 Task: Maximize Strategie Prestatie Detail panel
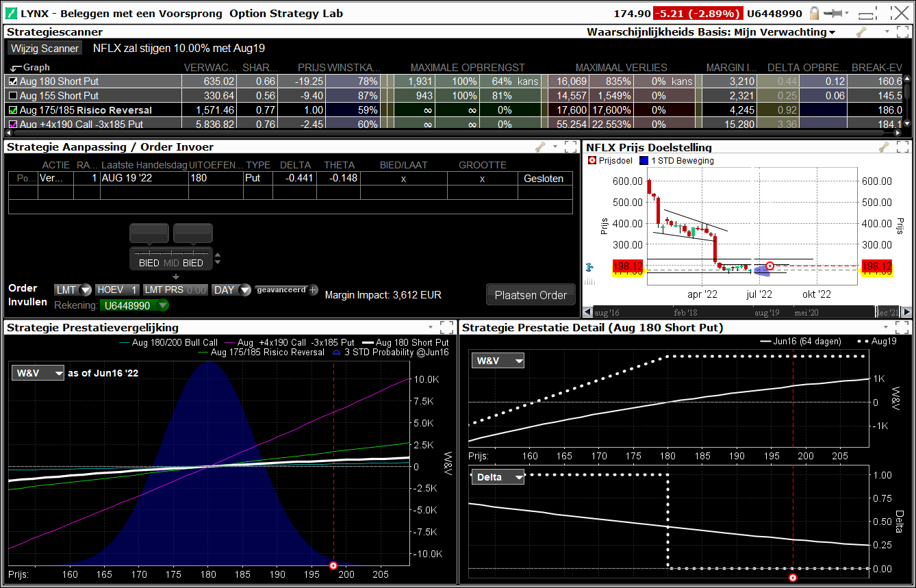[904, 327]
